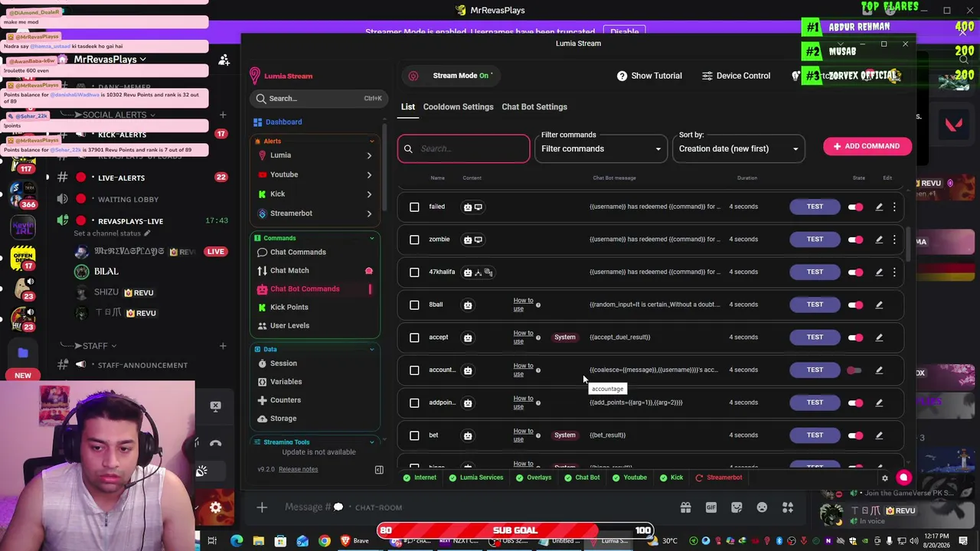
Task: Switch to the Cooldown Settings tab
Action: (x=458, y=107)
